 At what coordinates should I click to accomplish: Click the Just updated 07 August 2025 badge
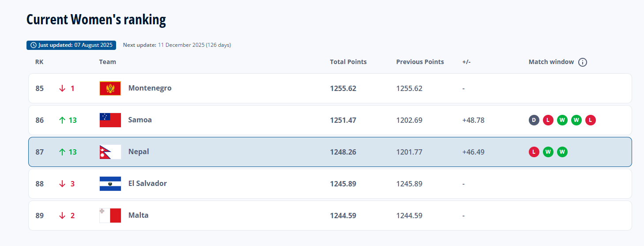pos(72,45)
